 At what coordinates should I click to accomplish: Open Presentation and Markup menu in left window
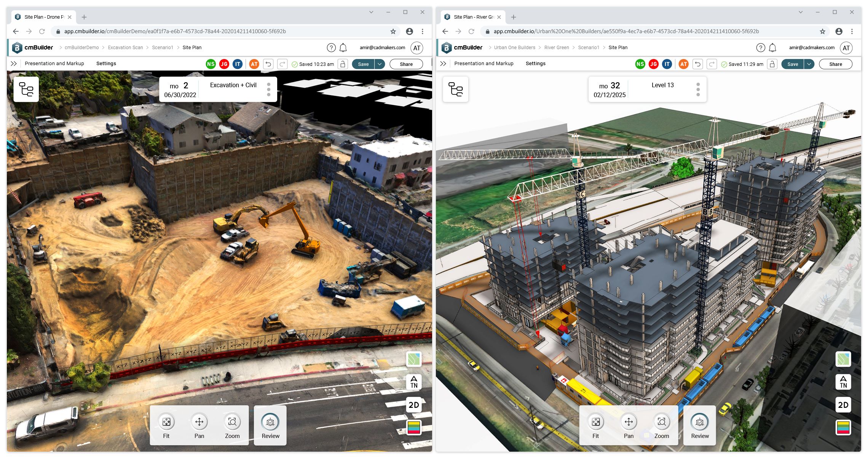click(54, 64)
